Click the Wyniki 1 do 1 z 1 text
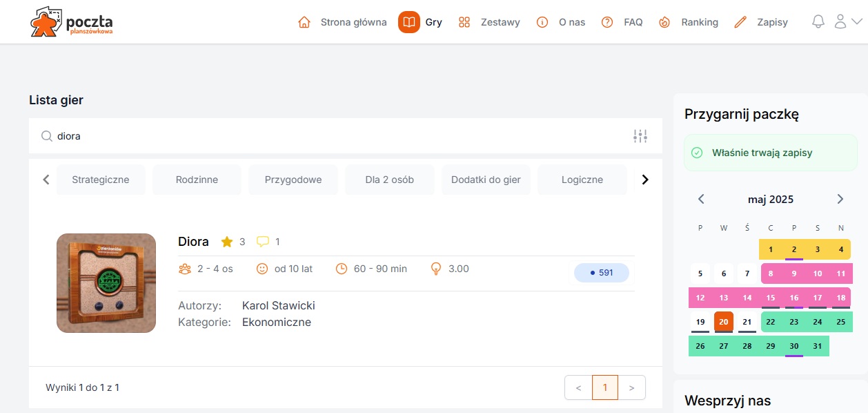 pos(82,387)
